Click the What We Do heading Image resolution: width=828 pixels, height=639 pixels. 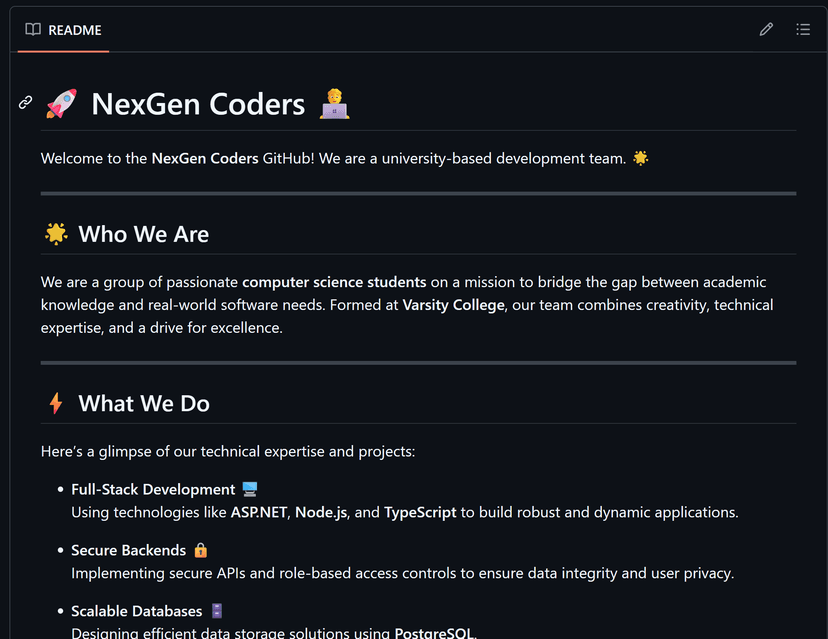(144, 403)
